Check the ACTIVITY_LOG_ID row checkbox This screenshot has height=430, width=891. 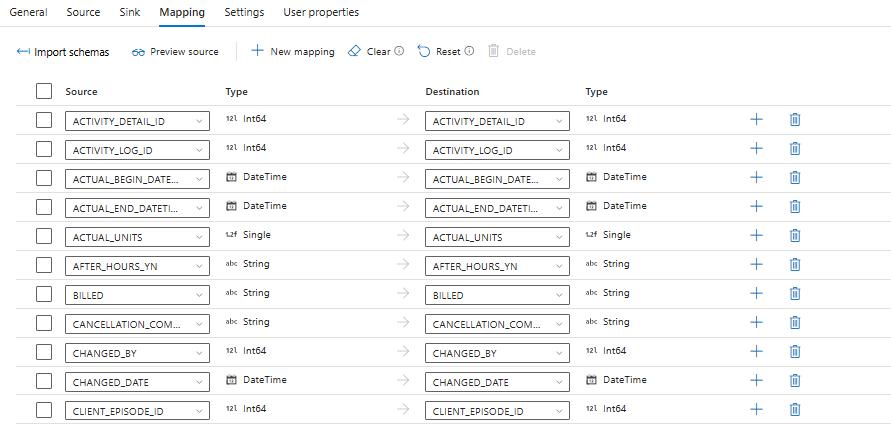click(x=44, y=149)
